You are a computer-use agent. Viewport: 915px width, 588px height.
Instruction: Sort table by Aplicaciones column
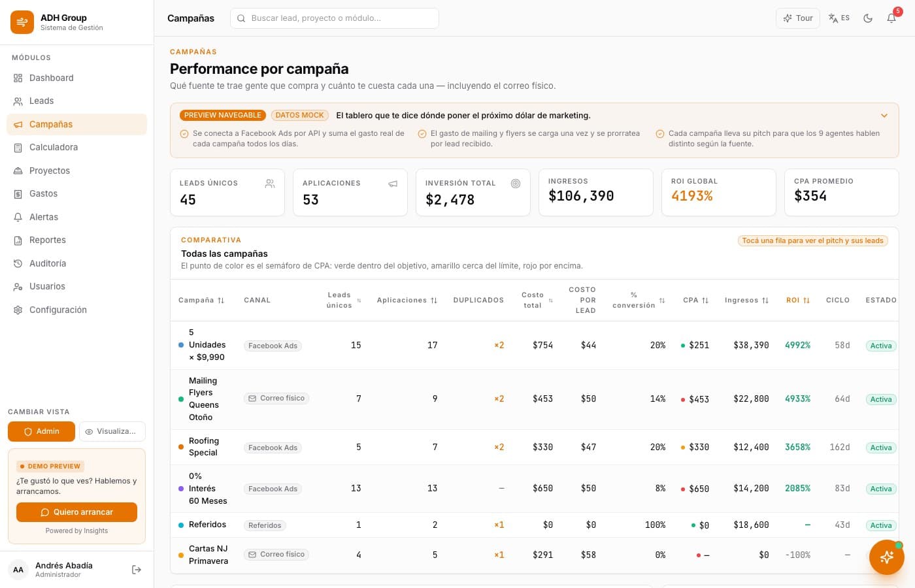pos(407,301)
